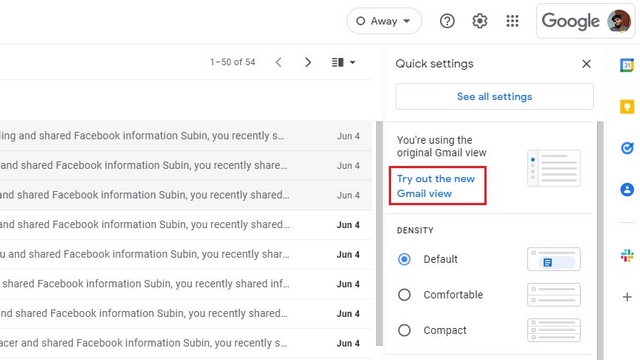The width and height of the screenshot is (640, 360).
Task: Open Slack add-on icon
Action: point(627,256)
